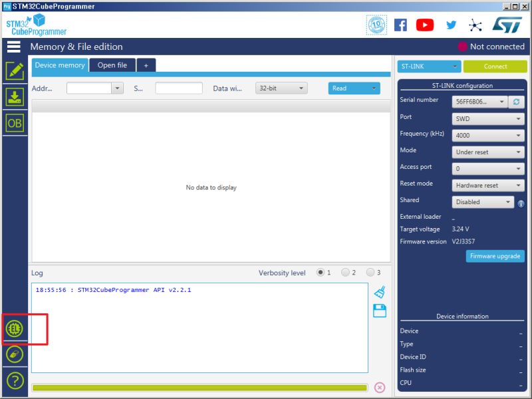Expand the Reset mode dropdown
532x399 pixels.
coord(487,185)
